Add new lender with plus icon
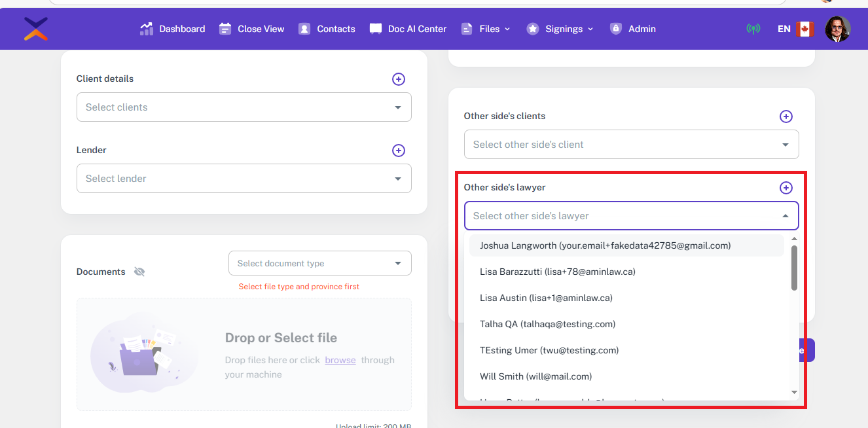Image resolution: width=868 pixels, height=428 pixels. click(x=398, y=151)
